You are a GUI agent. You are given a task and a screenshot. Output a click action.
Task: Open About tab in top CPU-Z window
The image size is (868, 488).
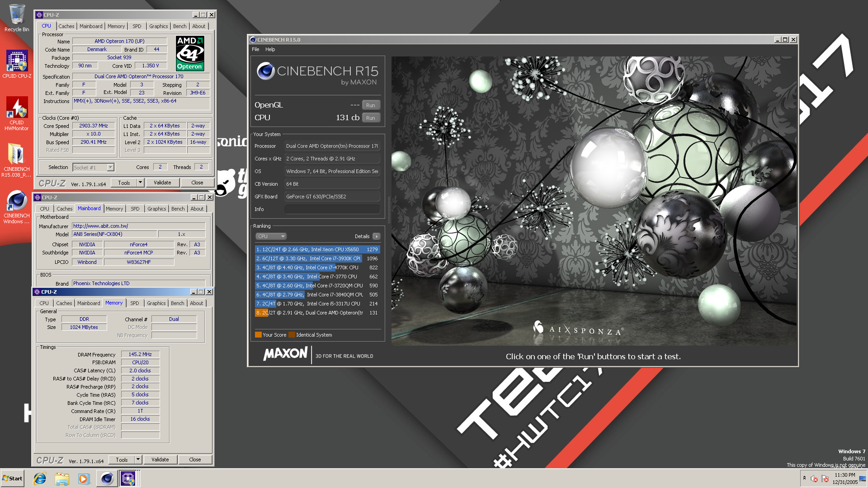coord(199,26)
